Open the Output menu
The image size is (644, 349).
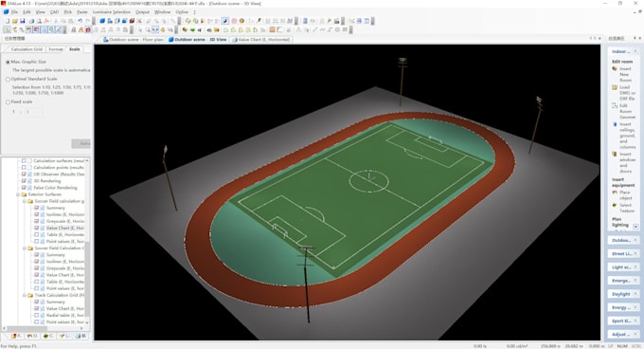(x=142, y=12)
